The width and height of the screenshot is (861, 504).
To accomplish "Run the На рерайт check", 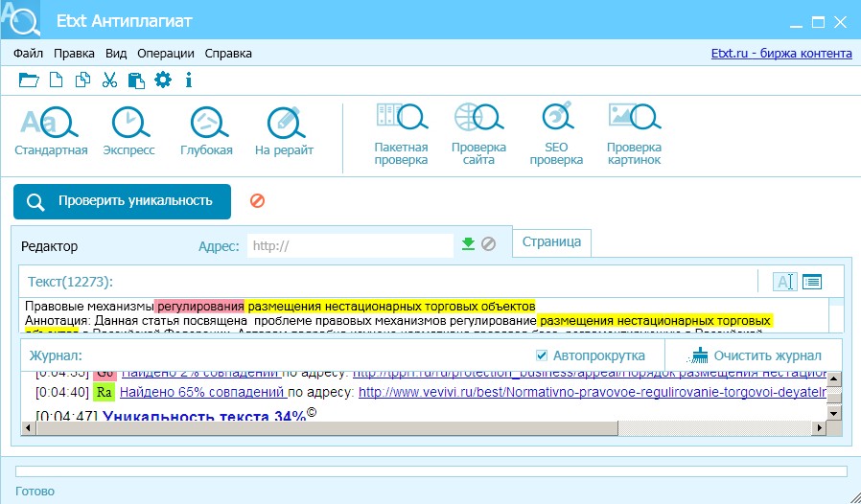I will (284, 132).
